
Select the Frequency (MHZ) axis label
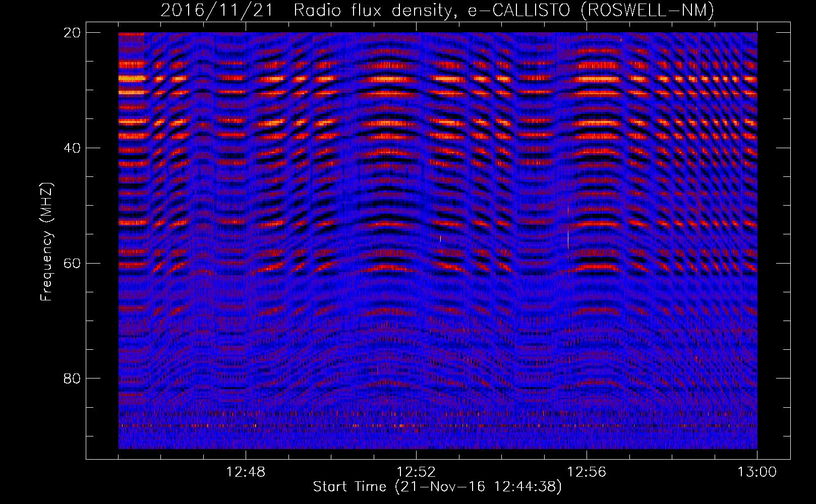[46, 242]
